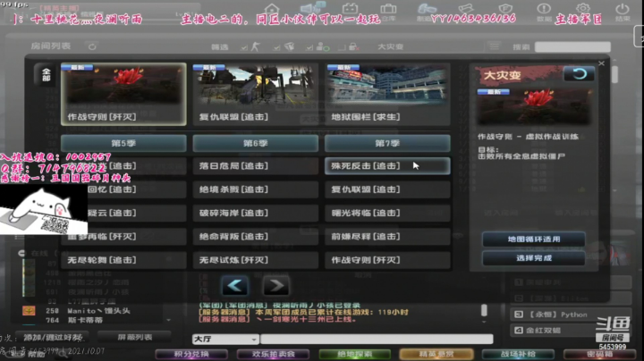The width and height of the screenshot is (644, 361).
Task: Select 噩梦再临[歼灭] map
Action: click(x=123, y=236)
